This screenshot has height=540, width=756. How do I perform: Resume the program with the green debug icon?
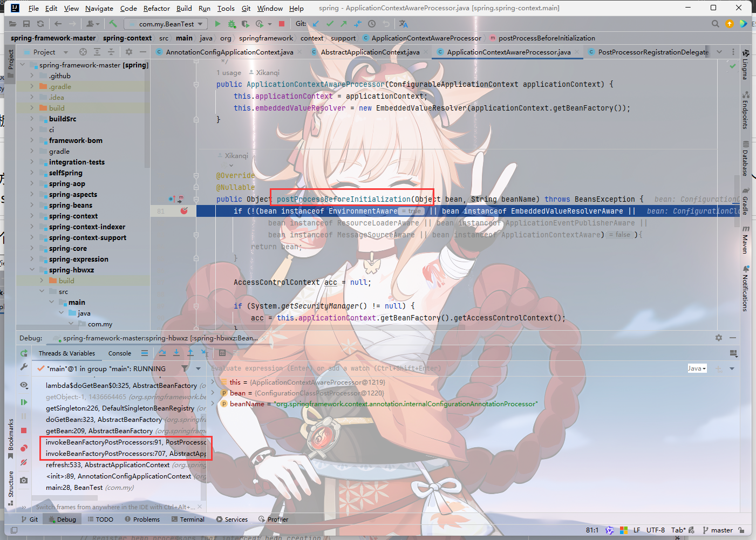24,402
